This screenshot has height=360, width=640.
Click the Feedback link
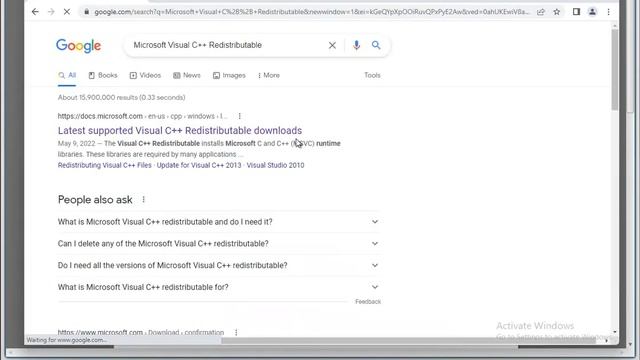pyautogui.click(x=368, y=302)
